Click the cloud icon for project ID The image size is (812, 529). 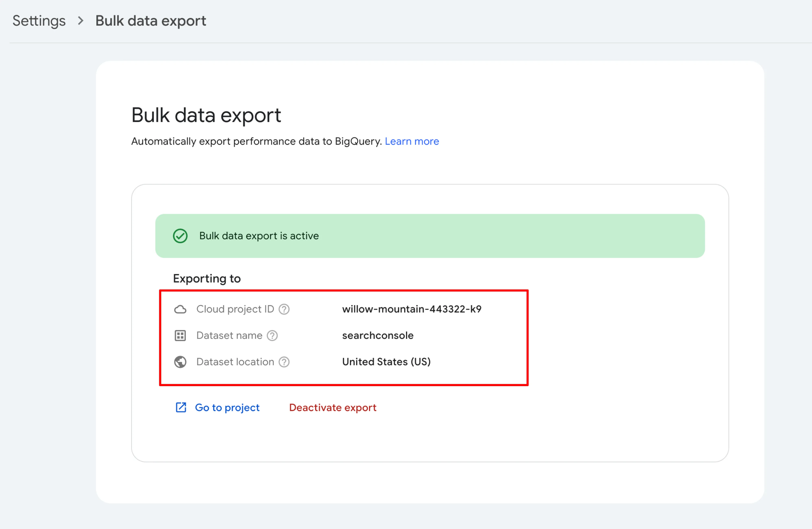[180, 309]
